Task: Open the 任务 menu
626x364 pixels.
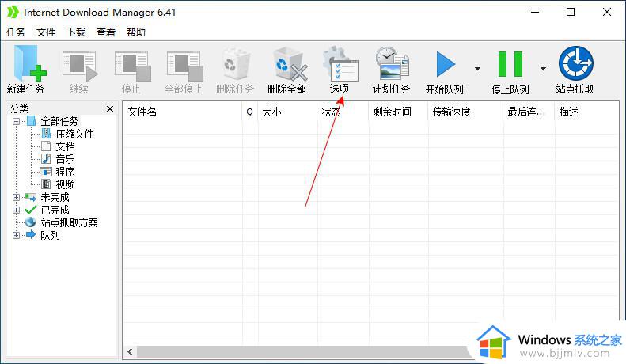Action: pos(16,32)
